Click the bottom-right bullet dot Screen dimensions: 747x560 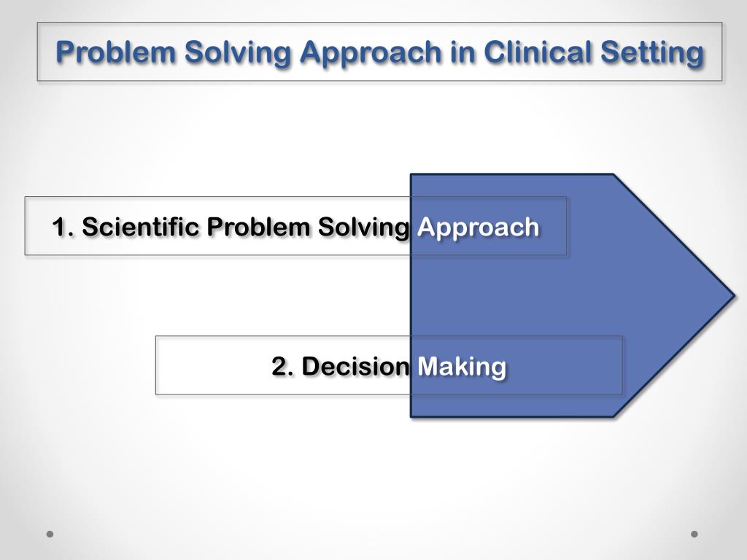(x=694, y=534)
